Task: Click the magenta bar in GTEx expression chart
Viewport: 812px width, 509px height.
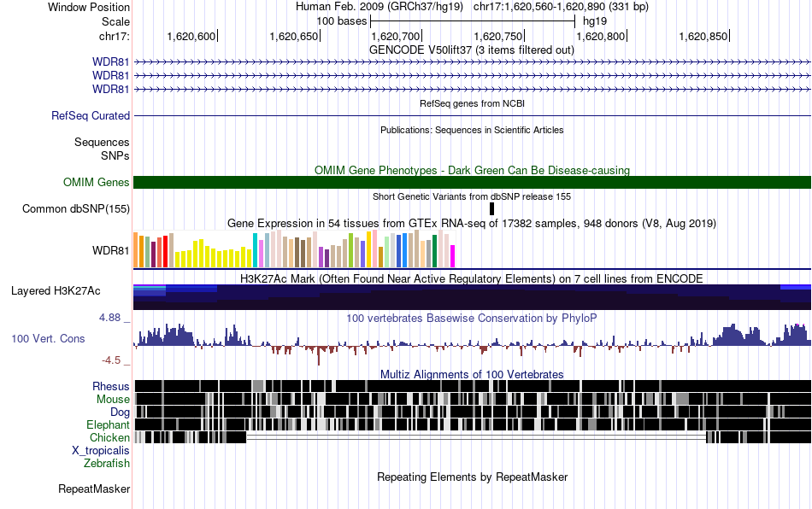Action: pos(452,256)
